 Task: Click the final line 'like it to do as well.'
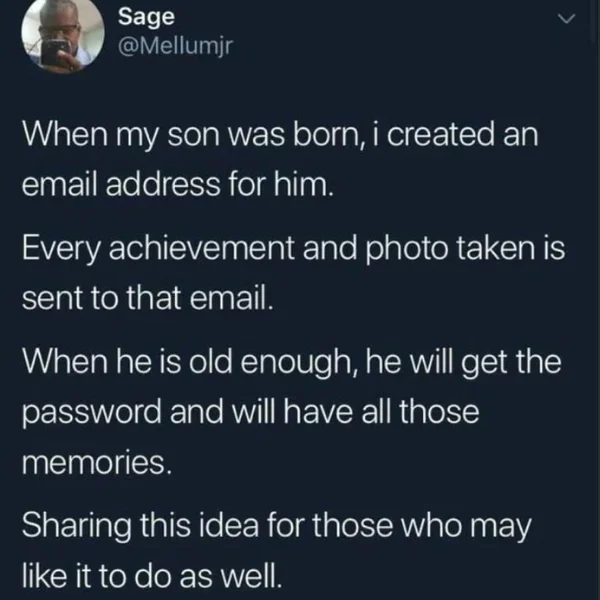pyautogui.click(x=152, y=575)
